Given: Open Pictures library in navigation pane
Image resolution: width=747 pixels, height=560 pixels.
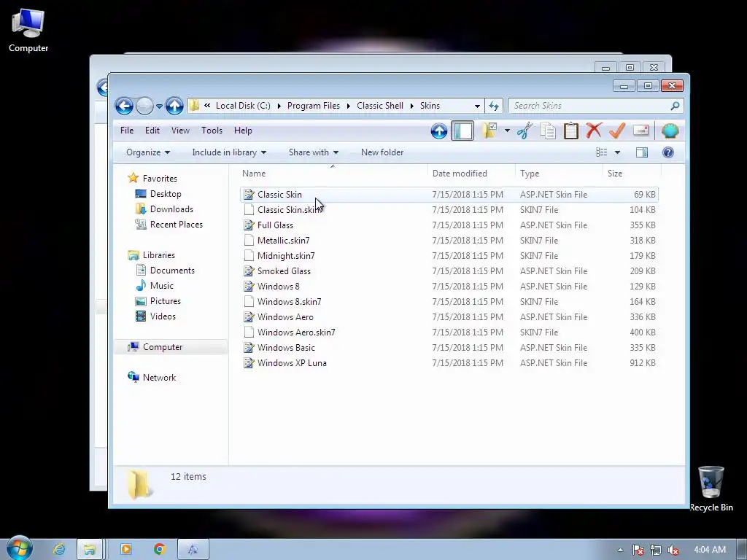Looking at the screenshot, I should click(166, 301).
